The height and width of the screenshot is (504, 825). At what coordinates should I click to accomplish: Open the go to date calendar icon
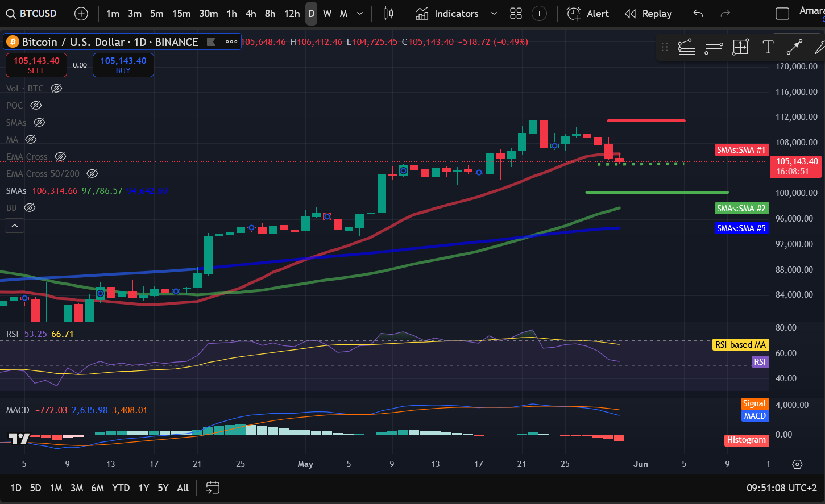pyautogui.click(x=213, y=488)
